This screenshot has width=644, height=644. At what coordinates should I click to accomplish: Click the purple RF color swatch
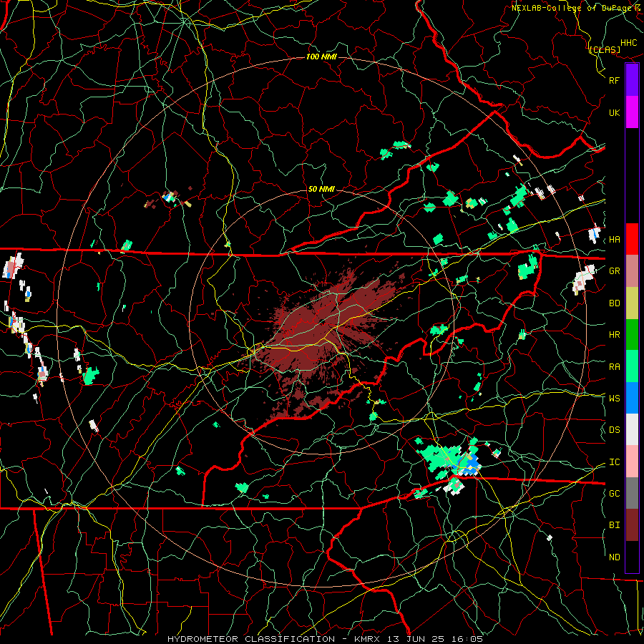coord(632,80)
